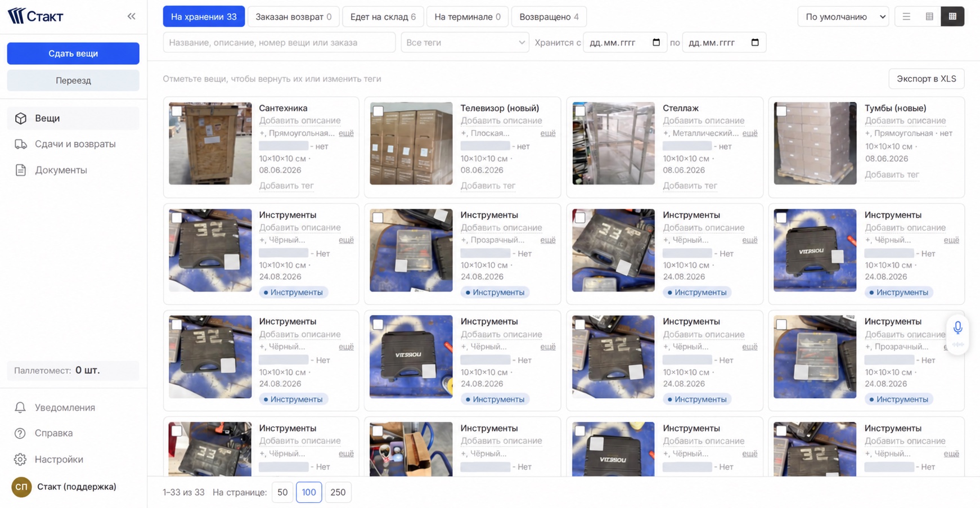Open the Вещи section in the sidebar
Image resolution: width=980 pixels, height=508 pixels.
coord(73,118)
